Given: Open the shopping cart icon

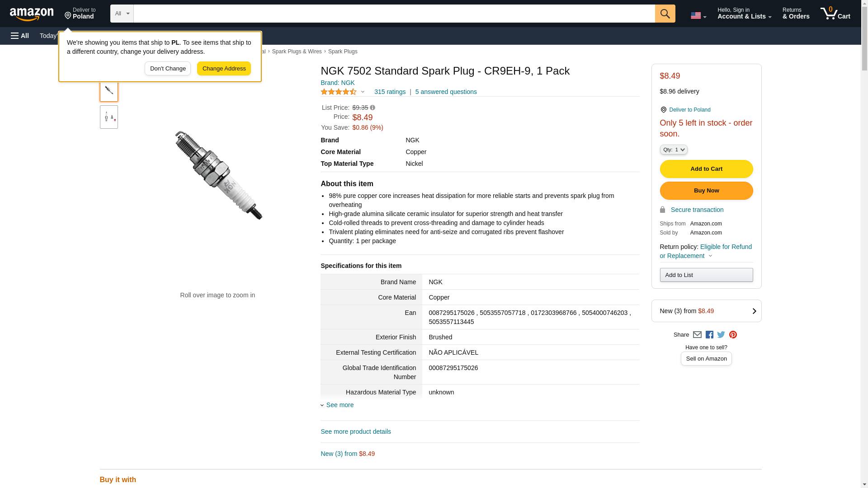Looking at the screenshot, I should 835,14.
